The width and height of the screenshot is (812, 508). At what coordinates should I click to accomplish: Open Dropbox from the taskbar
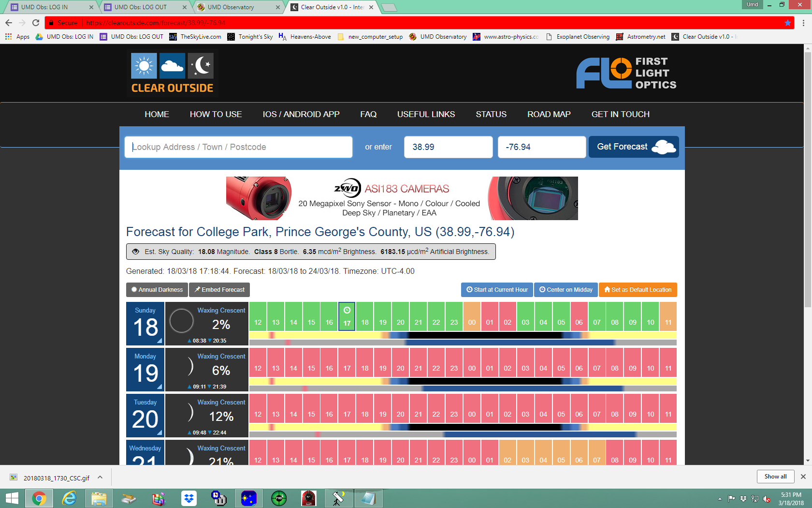189,498
